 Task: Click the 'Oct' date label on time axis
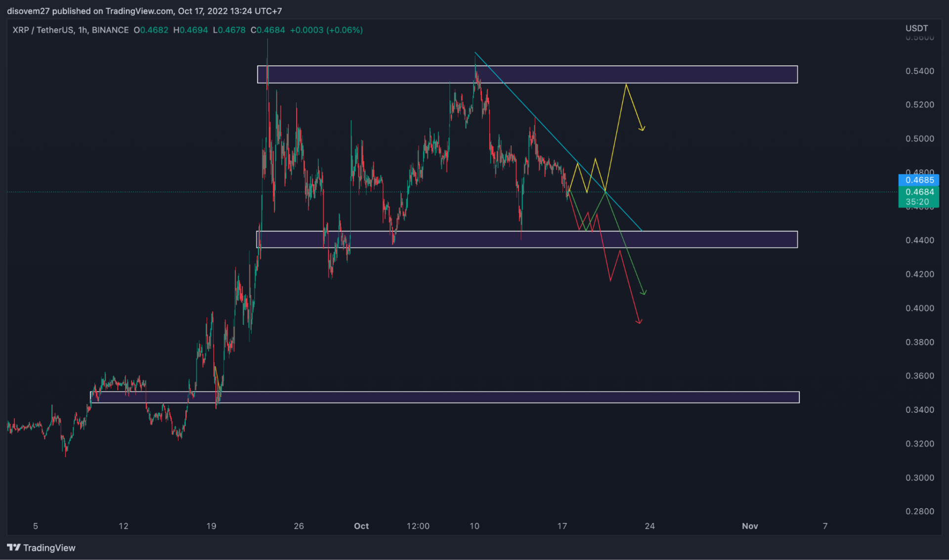[361, 526]
